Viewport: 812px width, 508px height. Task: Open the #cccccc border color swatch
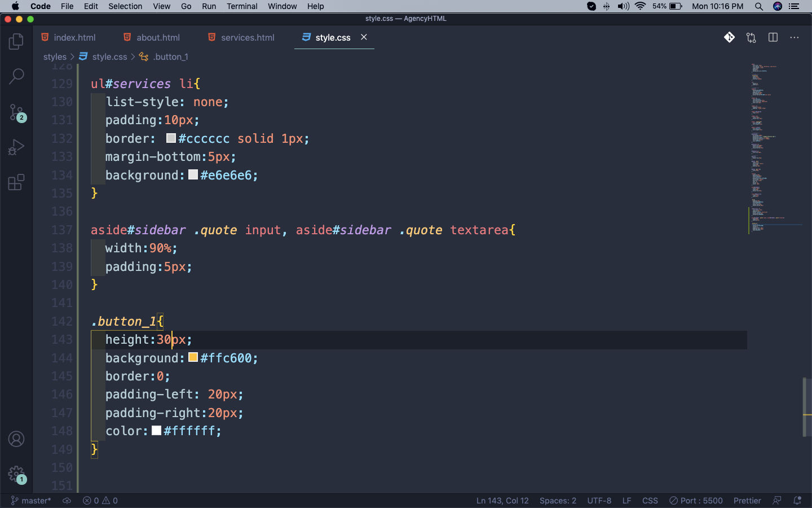tap(171, 138)
